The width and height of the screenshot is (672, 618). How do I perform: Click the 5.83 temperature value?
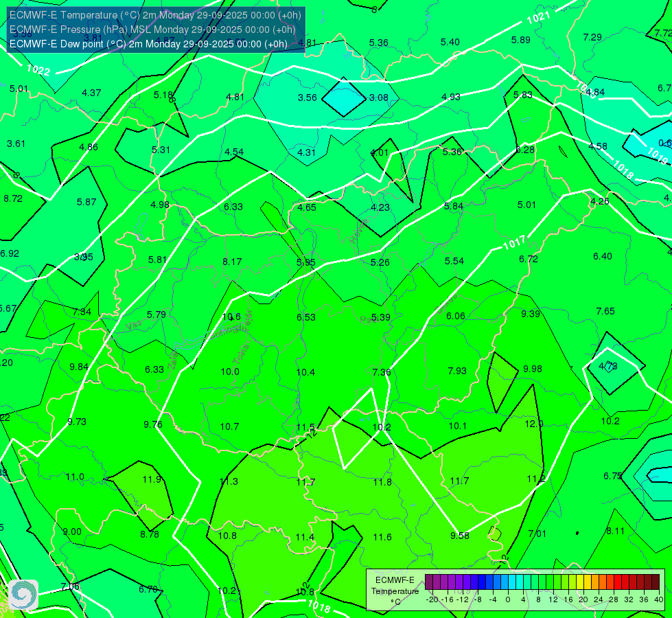click(x=523, y=95)
